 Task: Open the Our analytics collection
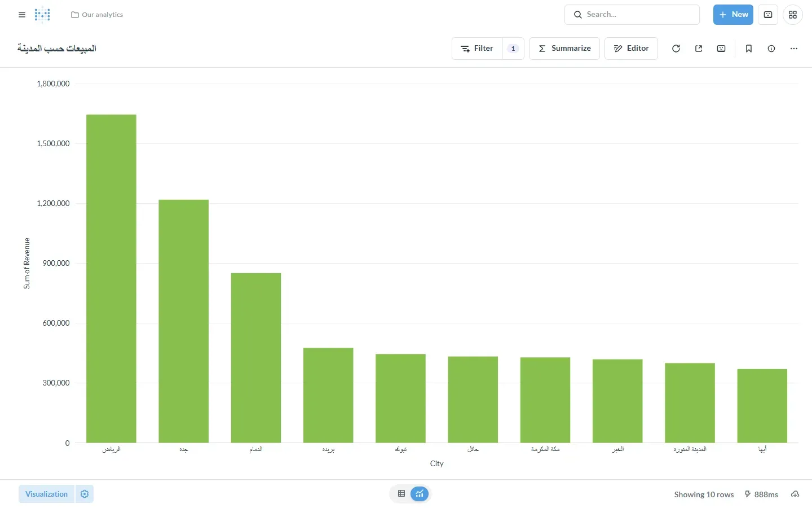[x=97, y=15]
